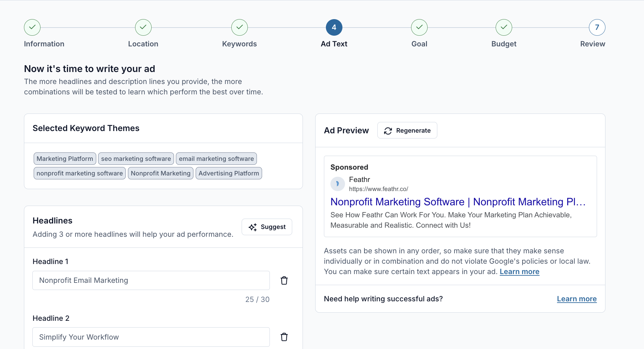The image size is (644, 349).
Task: Select the Budget step checkmark
Action: (x=504, y=28)
